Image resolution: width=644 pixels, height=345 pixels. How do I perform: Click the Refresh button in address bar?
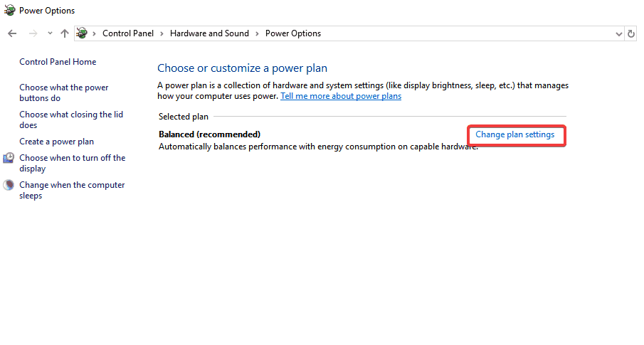pyautogui.click(x=631, y=33)
